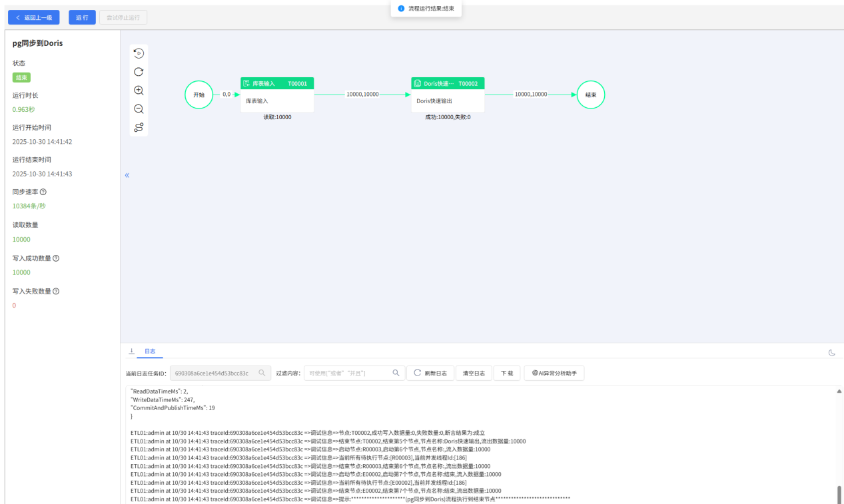Click the 结束 status badge
This screenshot has height=504, width=844.
[21, 77]
